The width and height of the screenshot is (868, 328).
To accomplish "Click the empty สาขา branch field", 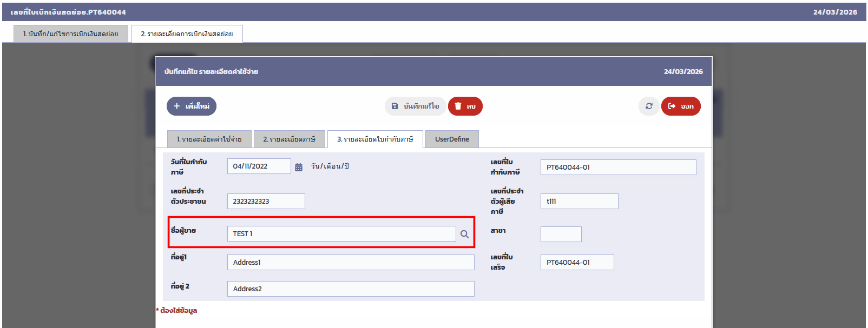I will point(561,235).
